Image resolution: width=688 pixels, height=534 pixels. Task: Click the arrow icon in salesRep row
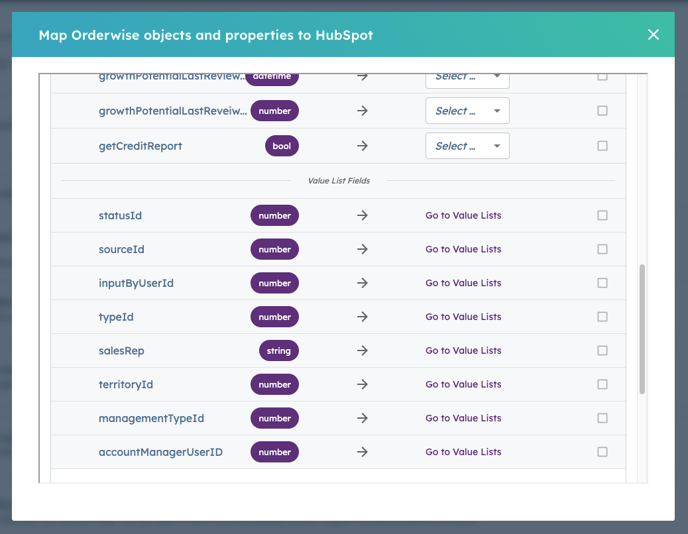362,351
